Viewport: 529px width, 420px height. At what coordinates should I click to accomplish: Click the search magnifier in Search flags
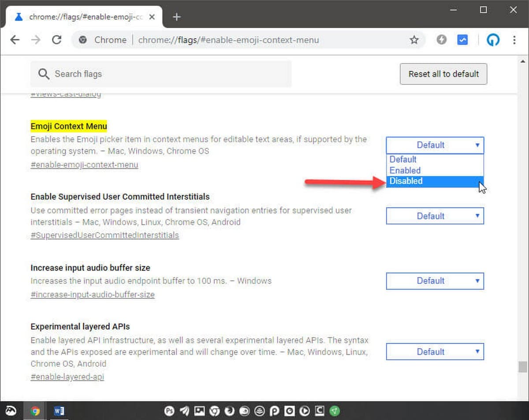44,74
